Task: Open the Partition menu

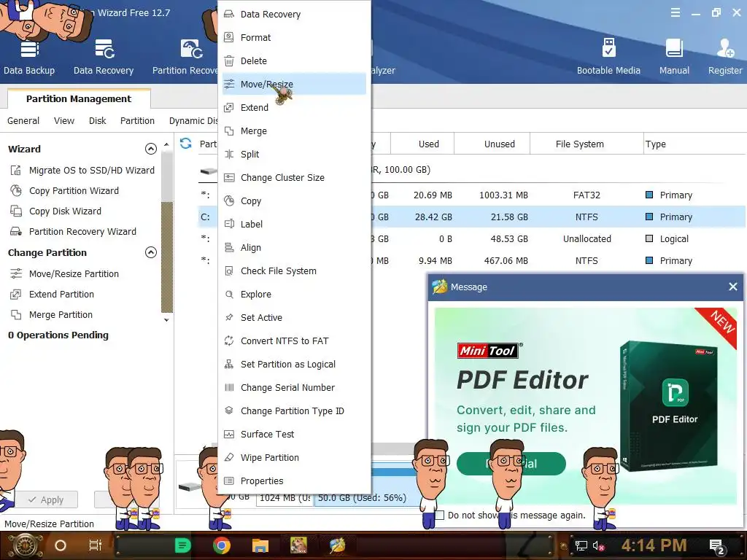Action: [x=137, y=121]
